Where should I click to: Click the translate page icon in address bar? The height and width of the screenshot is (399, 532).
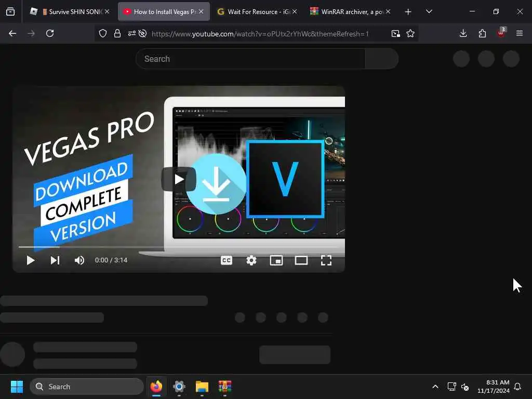[x=395, y=33]
